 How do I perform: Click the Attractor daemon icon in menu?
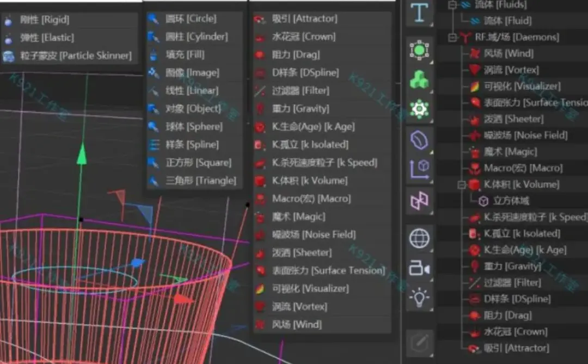[x=260, y=18]
